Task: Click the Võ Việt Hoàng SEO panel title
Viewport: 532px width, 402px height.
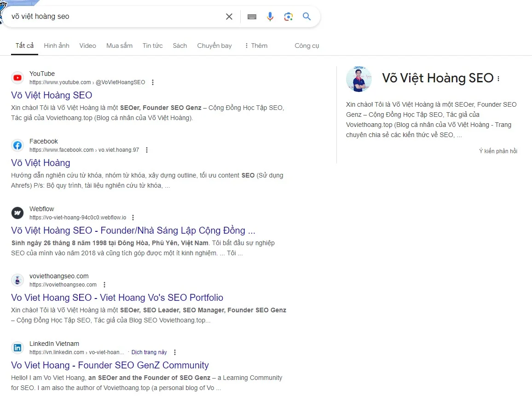Action: 438,78
